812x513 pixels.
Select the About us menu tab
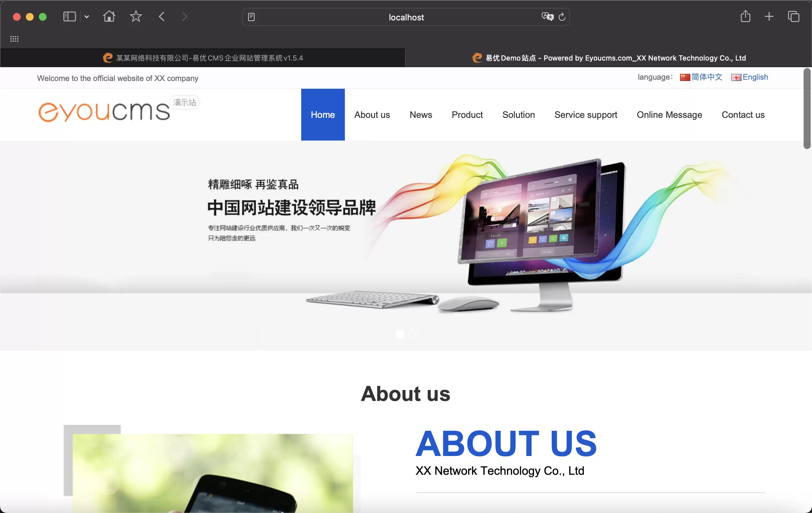(372, 115)
